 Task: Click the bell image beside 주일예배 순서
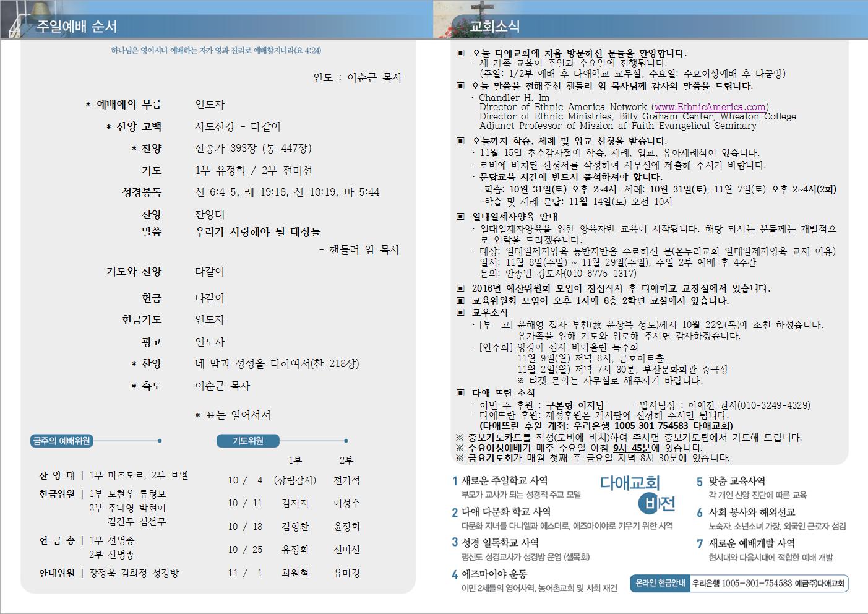click(x=14, y=20)
